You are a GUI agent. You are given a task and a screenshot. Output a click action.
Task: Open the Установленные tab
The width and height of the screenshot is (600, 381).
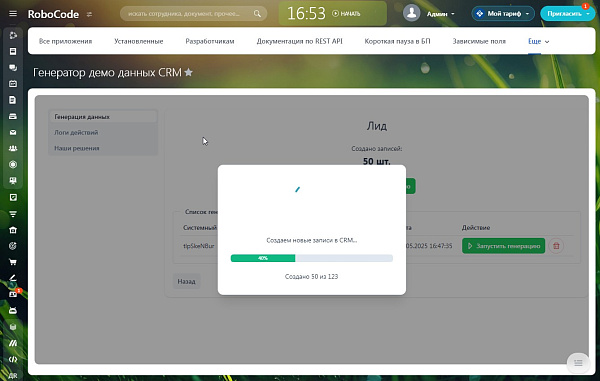coord(139,41)
